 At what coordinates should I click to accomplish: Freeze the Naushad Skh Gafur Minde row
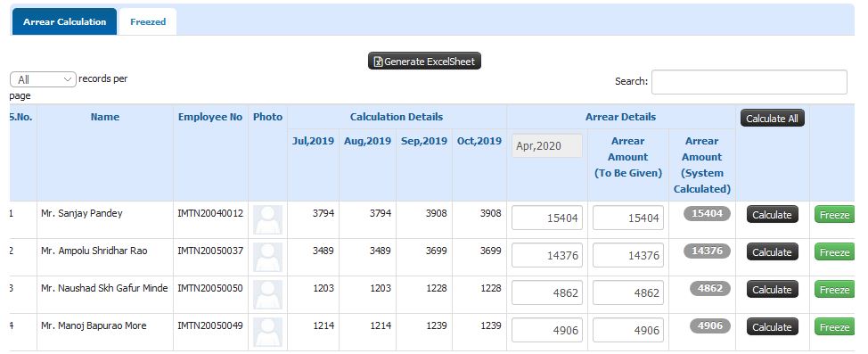[x=834, y=289]
